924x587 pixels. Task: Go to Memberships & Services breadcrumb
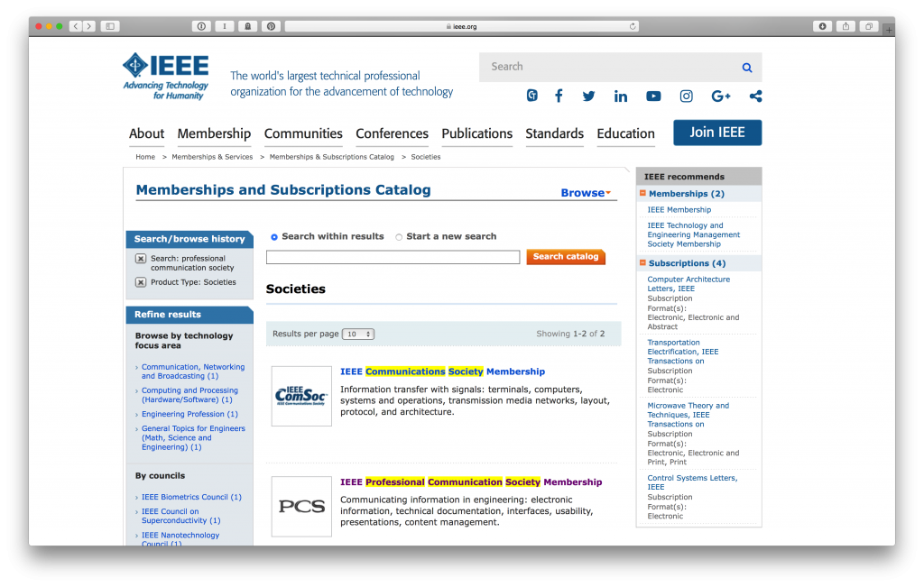click(x=212, y=157)
